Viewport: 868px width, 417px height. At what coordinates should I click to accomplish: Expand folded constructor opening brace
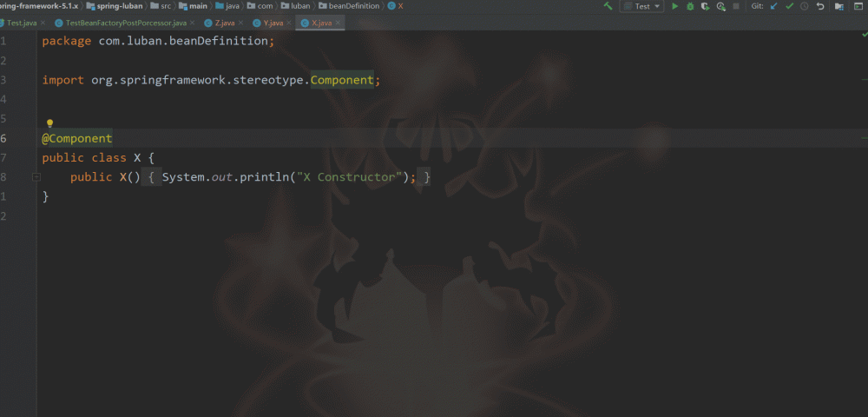click(151, 177)
